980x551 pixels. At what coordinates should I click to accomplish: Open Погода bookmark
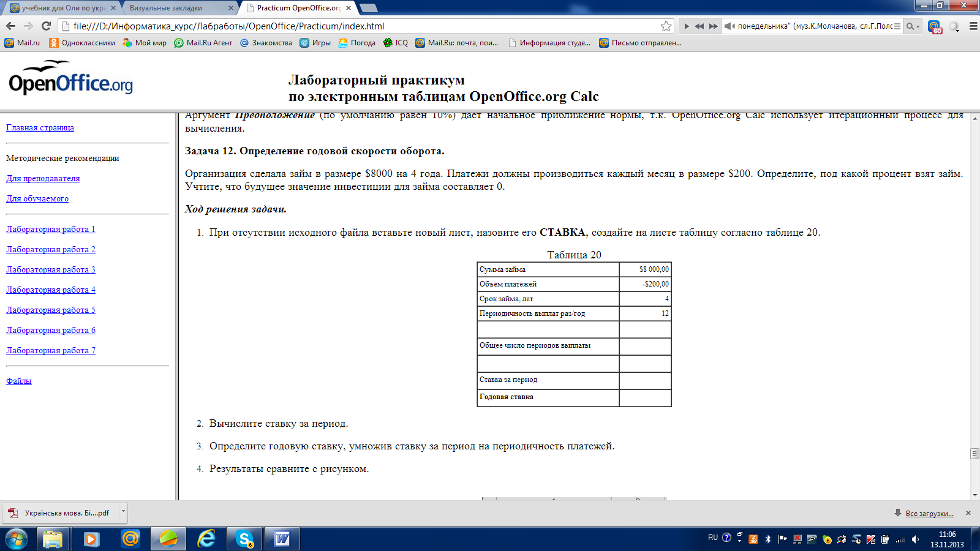[356, 43]
